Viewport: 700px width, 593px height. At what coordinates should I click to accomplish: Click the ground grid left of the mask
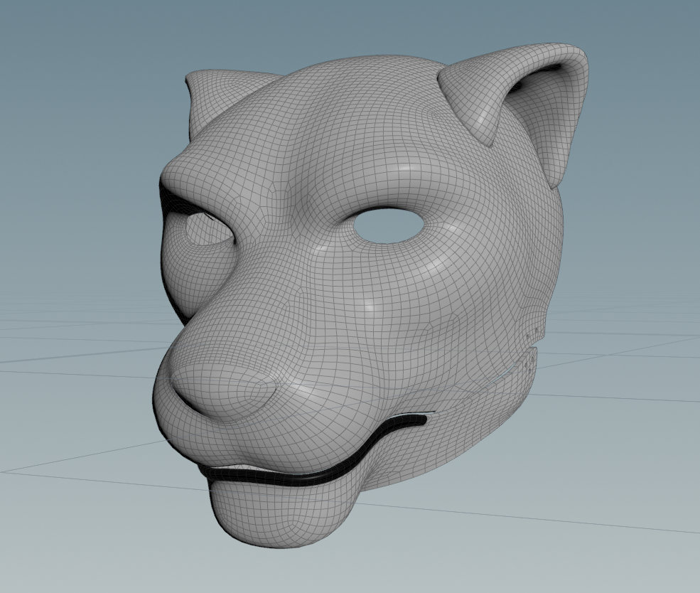pyautogui.click(x=71, y=341)
